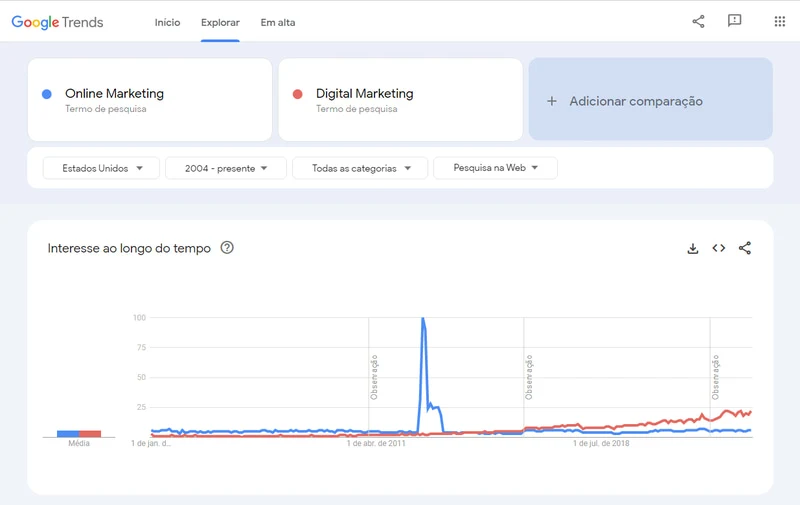Click the share icon in the header
Viewport: 800px width, 505px height.
pos(698,21)
